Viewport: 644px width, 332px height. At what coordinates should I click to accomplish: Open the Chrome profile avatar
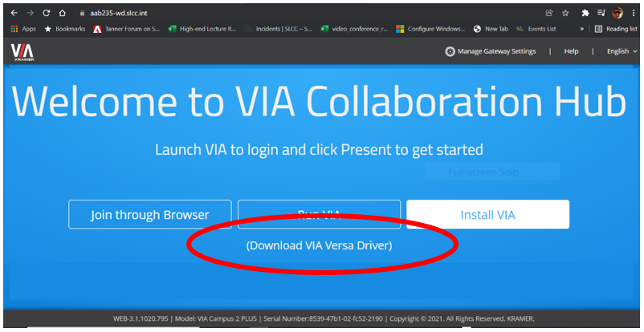[618, 13]
